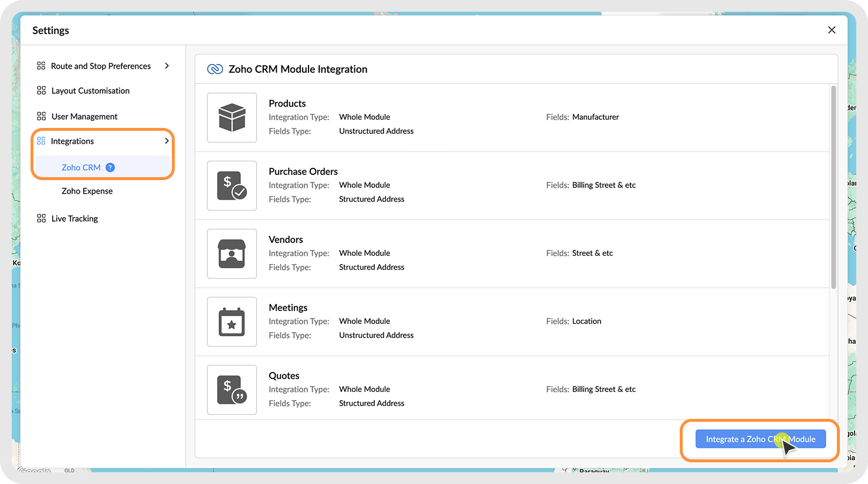Select the Quotes module title
868x484 pixels.
(284, 375)
